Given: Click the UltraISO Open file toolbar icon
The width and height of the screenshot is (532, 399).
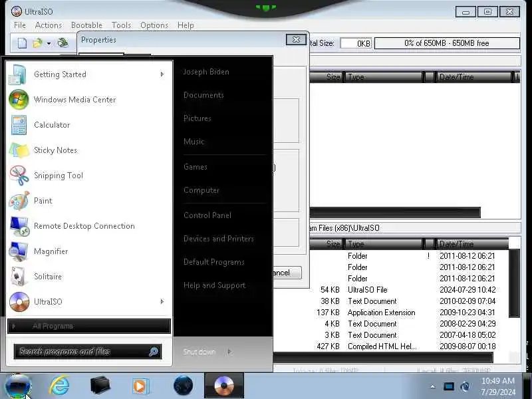Looking at the screenshot, I should (37, 43).
